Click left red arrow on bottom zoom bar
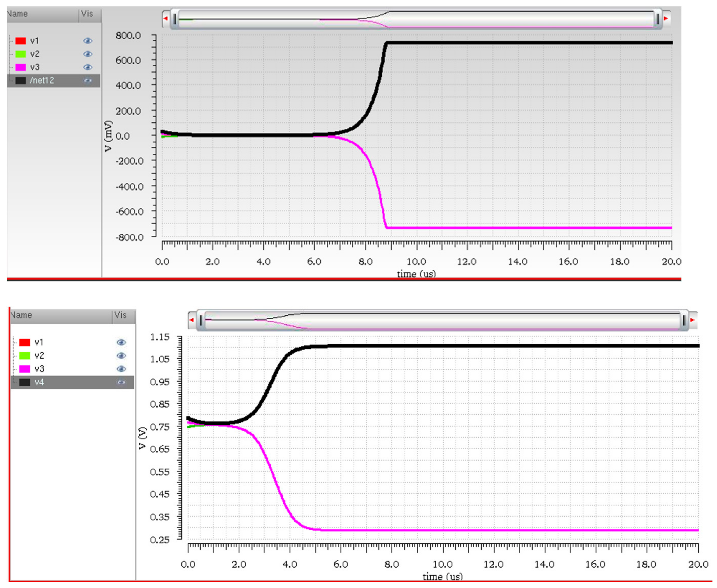This screenshot has height=588, width=717. coord(192,320)
